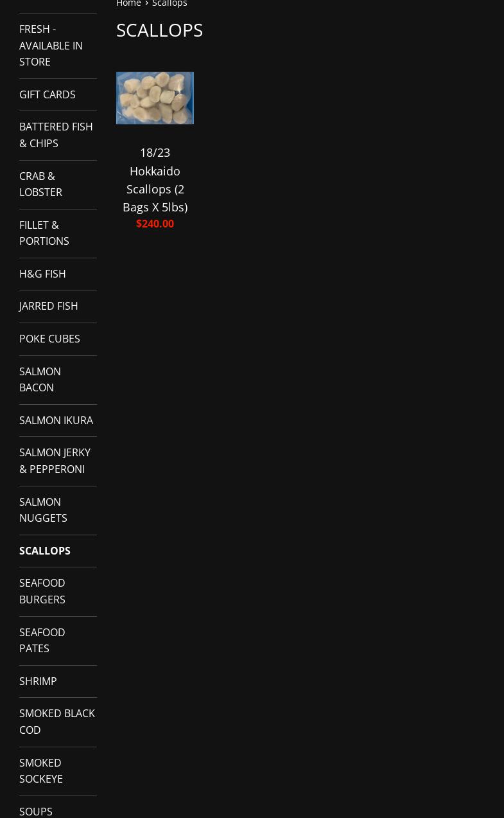Select Gift Cards in sidebar
Screen dimensions: 504x818
(47, 94)
